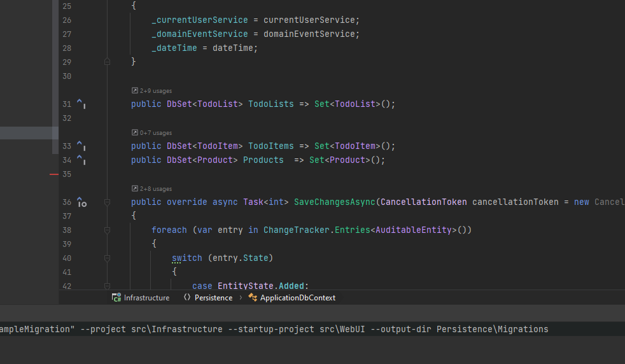Click the _domainEventService field on line 27
Screen dimensions: 625x364
[x=200, y=34]
